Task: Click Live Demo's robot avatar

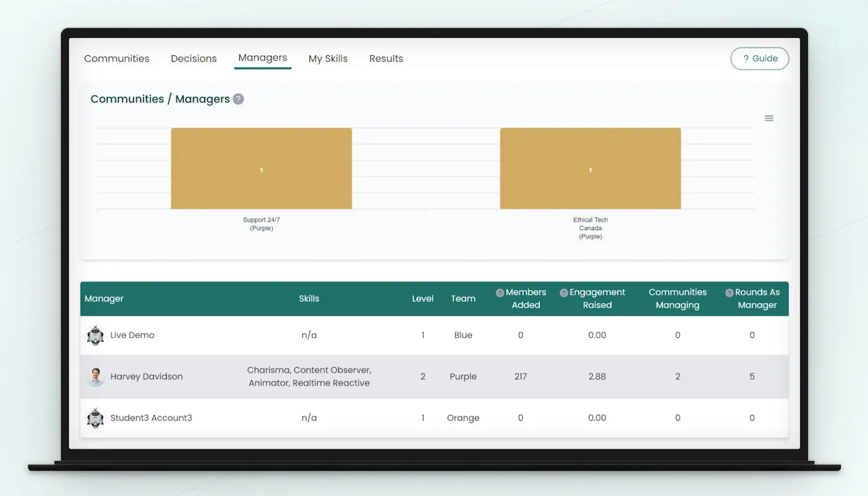Action: [95, 335]
